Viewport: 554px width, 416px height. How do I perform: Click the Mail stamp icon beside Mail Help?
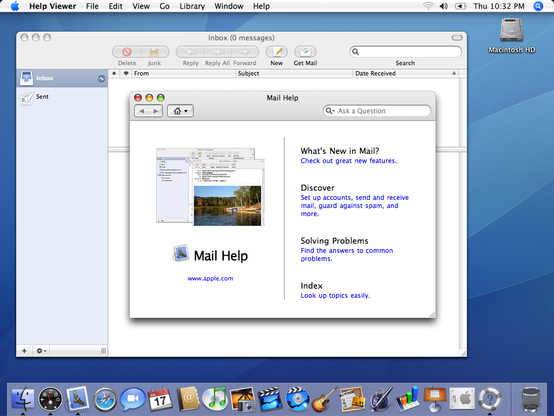(x=181, y=253)
